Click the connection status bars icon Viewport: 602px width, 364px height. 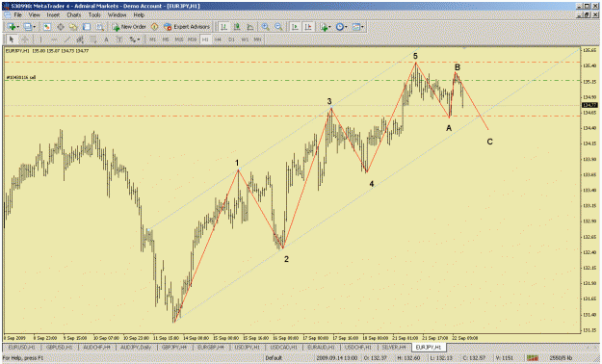coord(532,358)
